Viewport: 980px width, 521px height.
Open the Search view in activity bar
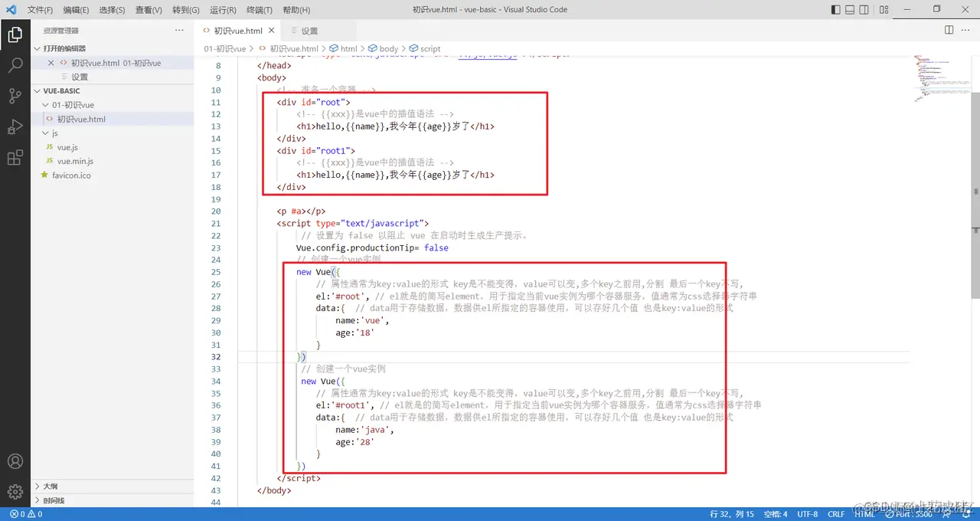click(x=15, y=65)
